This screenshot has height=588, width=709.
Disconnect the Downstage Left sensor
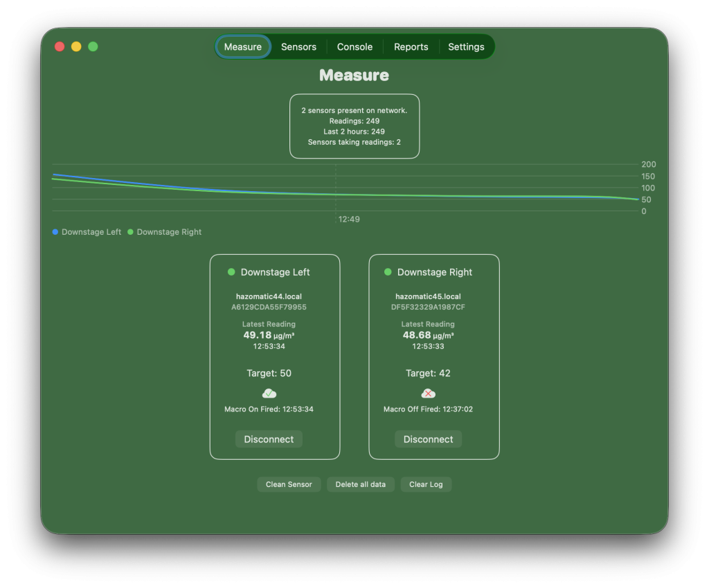tap(269, 439)
